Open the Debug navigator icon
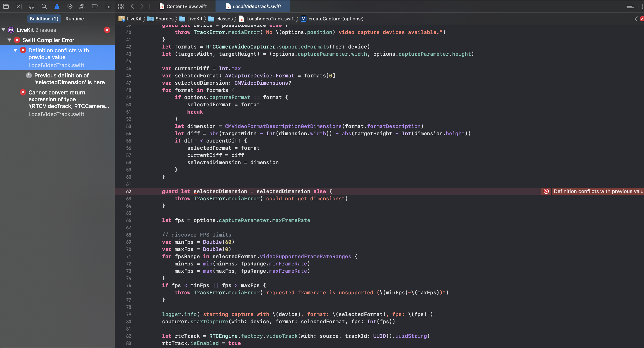The width and height of the screenshot is (644, 348). [82, 6]
